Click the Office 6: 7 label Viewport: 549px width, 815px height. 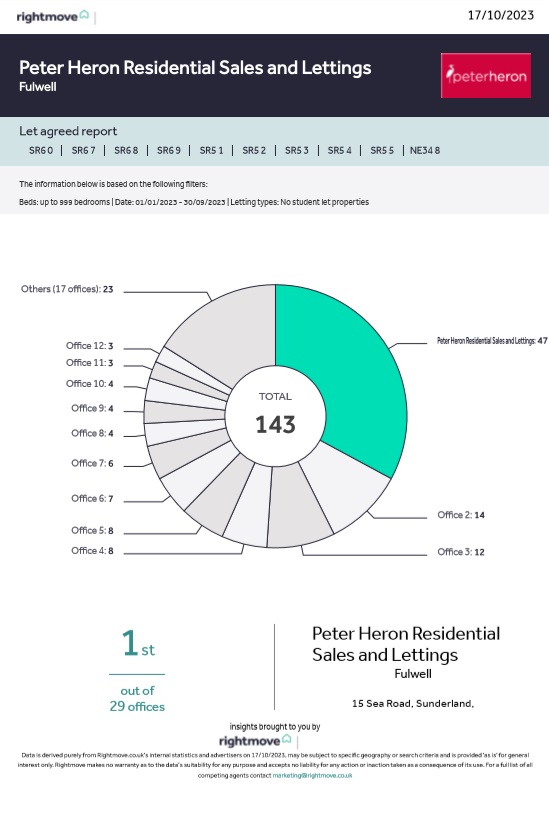tap(92, 498)
